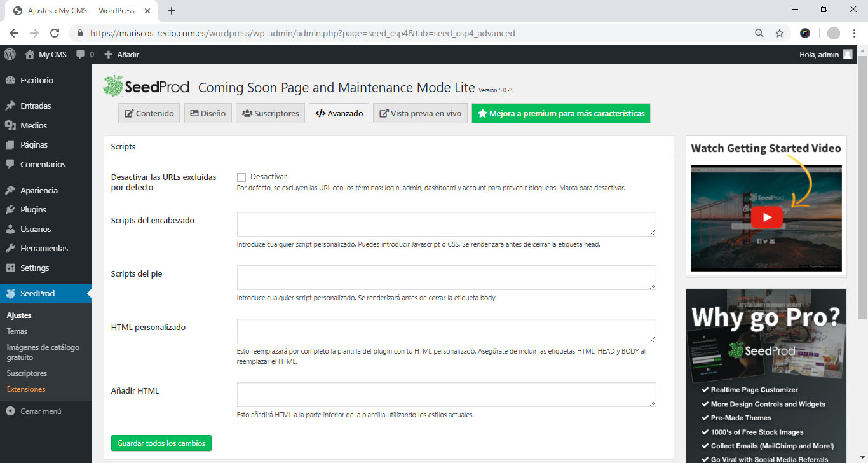Open the Chrome three-dot menu
The width and height of the screenshot is (868, 463).
tap(855, 33)
